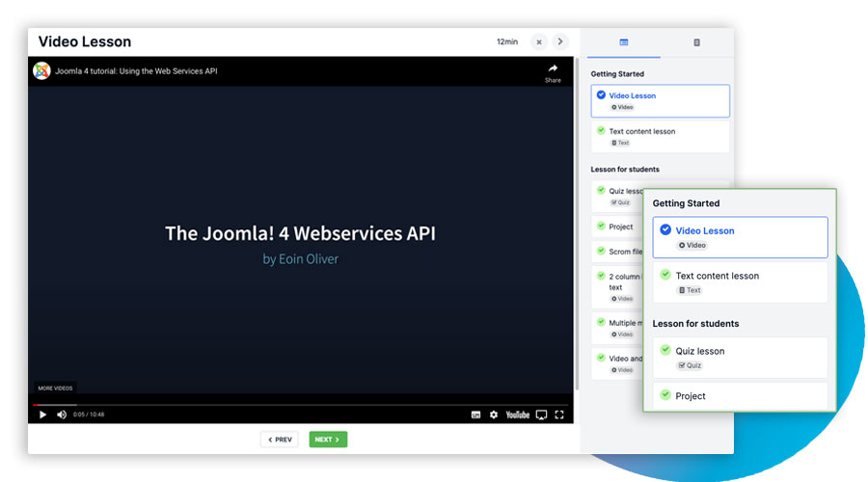Toggle video subtitles captions icon
The image size is (868, 482).
point(475,415)
